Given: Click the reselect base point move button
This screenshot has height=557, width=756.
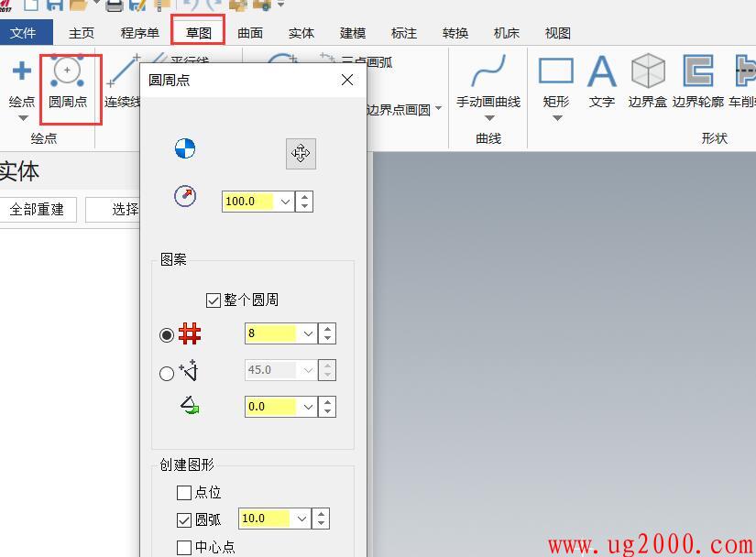Looking at the screenshot, I should coord(301,153).
